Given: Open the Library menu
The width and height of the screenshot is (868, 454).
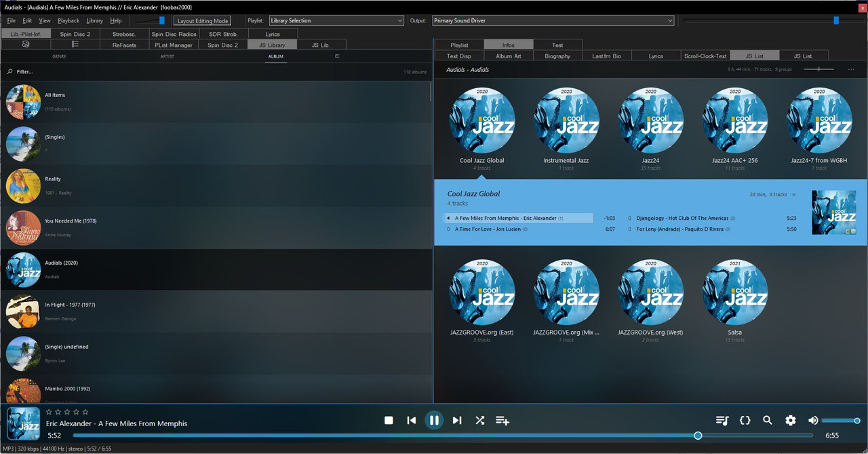Looking at the screenshot, I should click(x=95, y=20).
